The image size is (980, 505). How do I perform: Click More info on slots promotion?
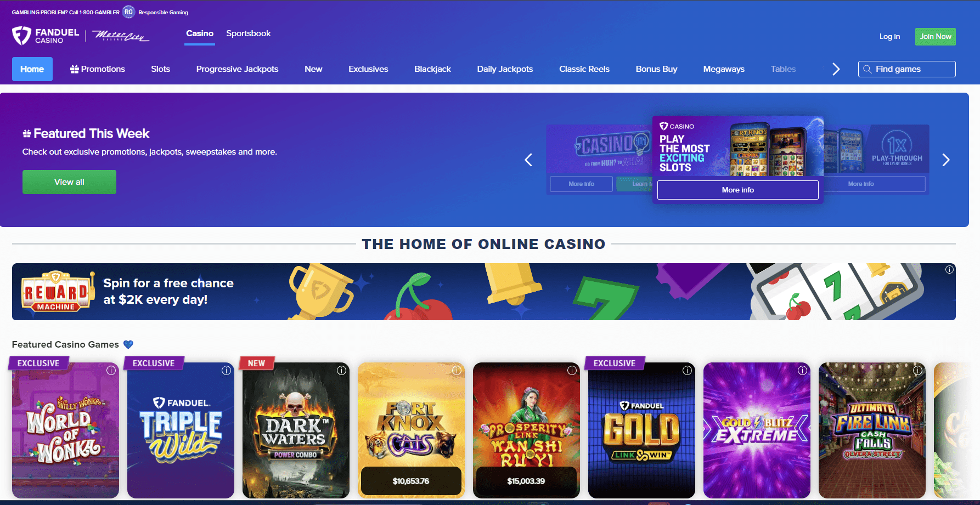(x=738, y=190)
